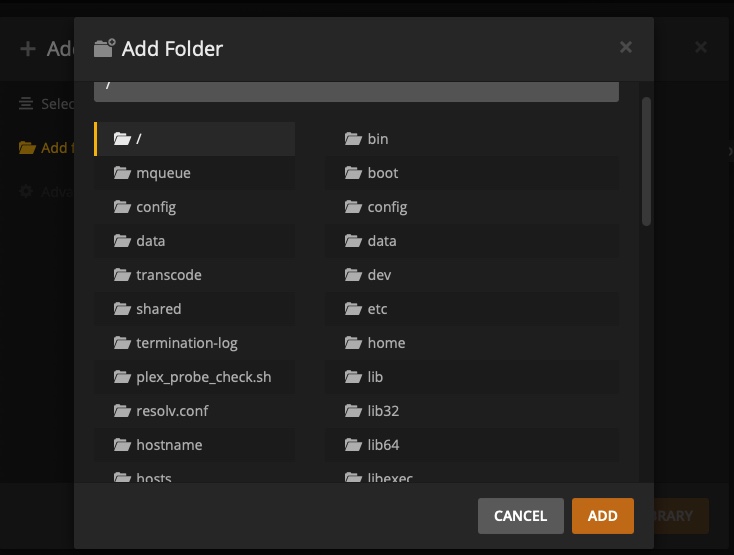Click the folder icon next to boot

[353, 173]
